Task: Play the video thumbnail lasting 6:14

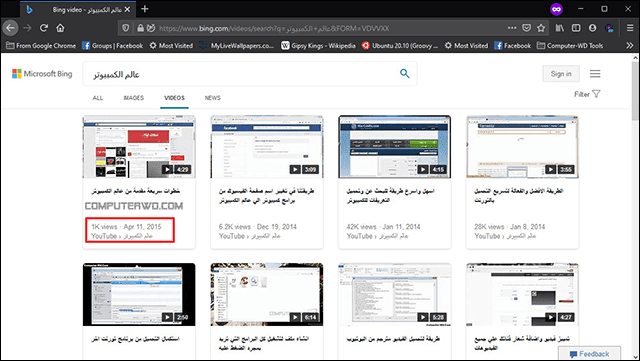Action: pyautogui.click(x=267, y=294)
